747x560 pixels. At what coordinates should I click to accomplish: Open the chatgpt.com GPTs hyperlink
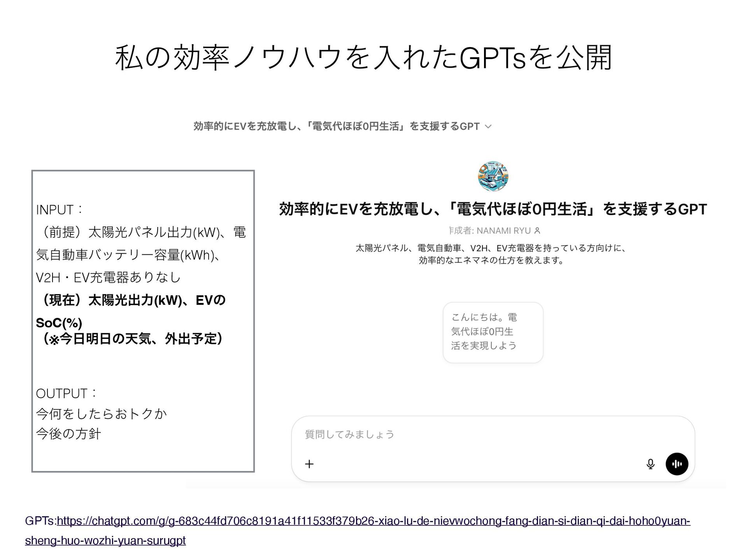pyautogui.click(x=373, y=521)
